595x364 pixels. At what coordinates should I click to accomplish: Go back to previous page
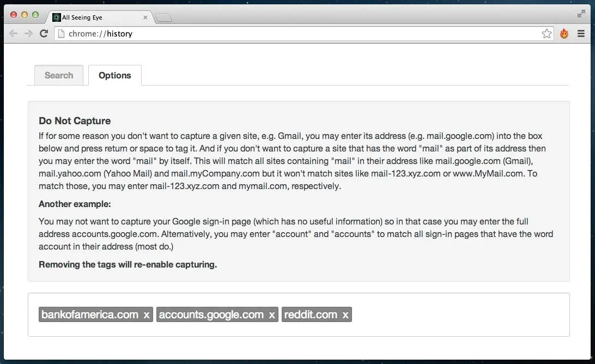tap(13, 34)
